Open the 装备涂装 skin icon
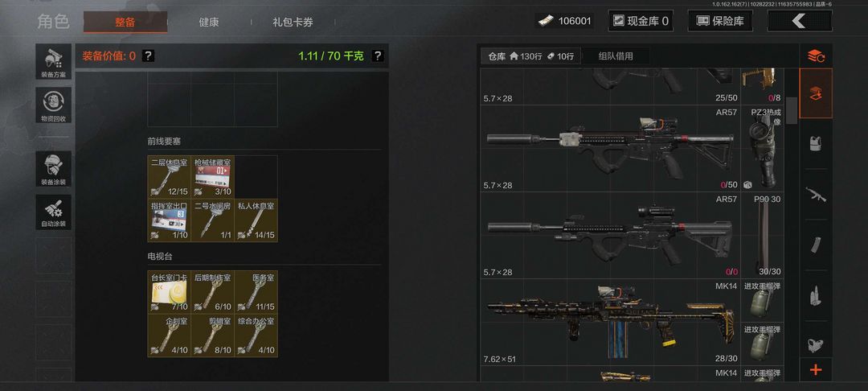The image size is (868, 391). (54, 168)
